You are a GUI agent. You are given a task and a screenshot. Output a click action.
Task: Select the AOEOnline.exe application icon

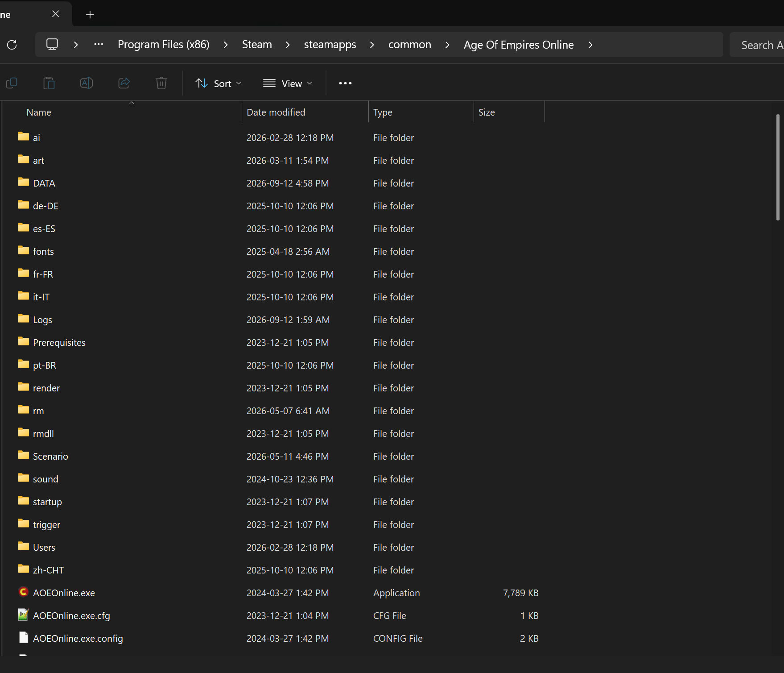[x=24, y=592]
